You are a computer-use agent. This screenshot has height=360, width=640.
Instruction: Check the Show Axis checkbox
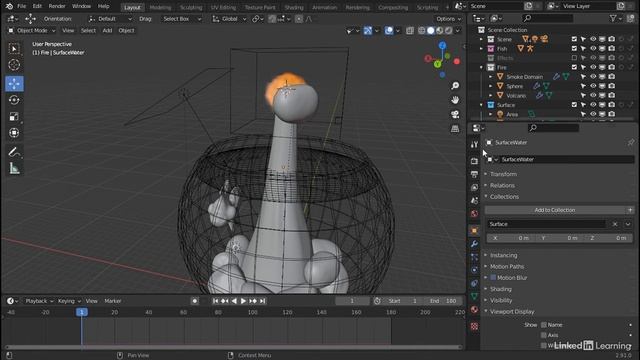[x=544, y=335]
